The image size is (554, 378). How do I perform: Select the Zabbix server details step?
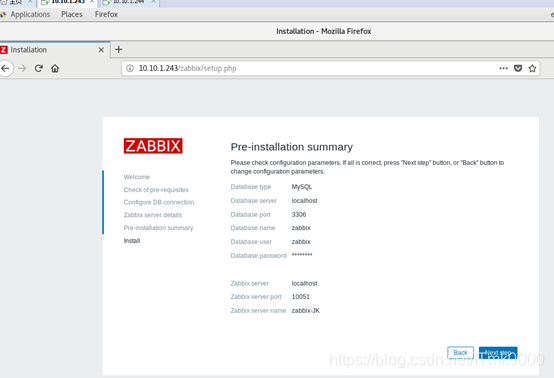(x=153, y=215)
